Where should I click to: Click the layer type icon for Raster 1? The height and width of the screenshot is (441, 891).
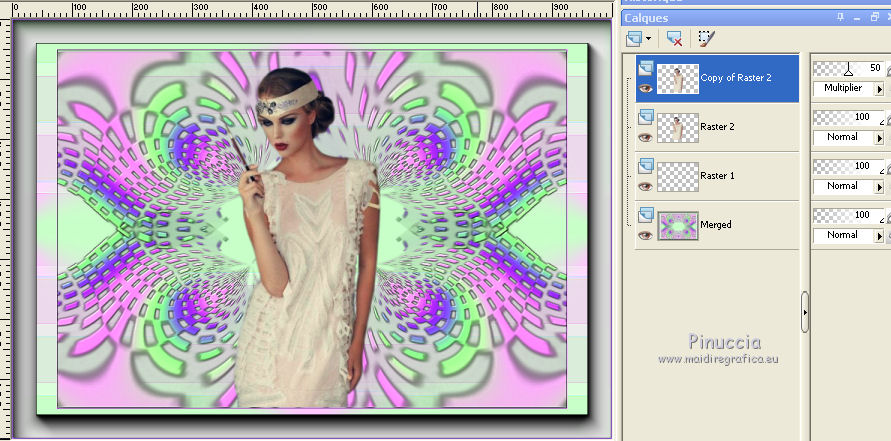645,166
